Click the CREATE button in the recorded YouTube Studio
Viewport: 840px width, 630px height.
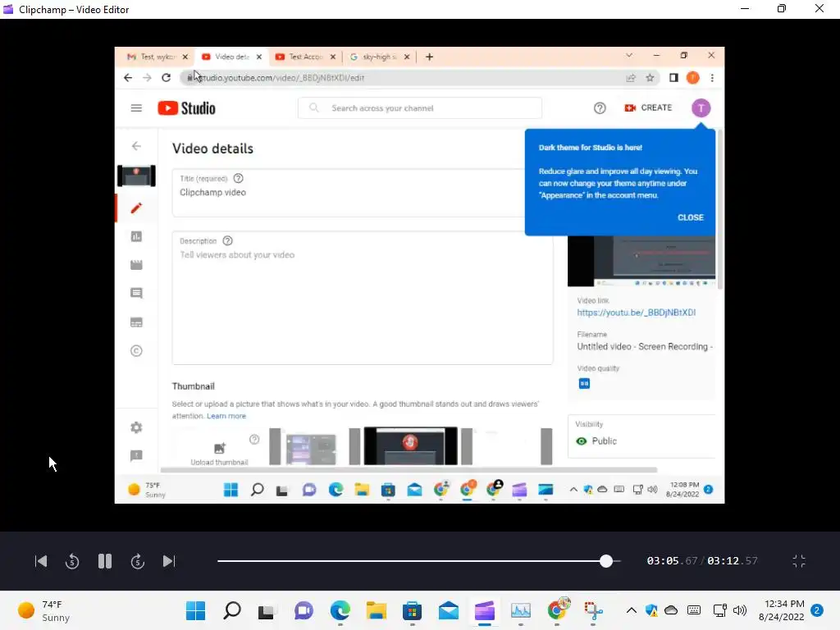(x=648, y=107)
